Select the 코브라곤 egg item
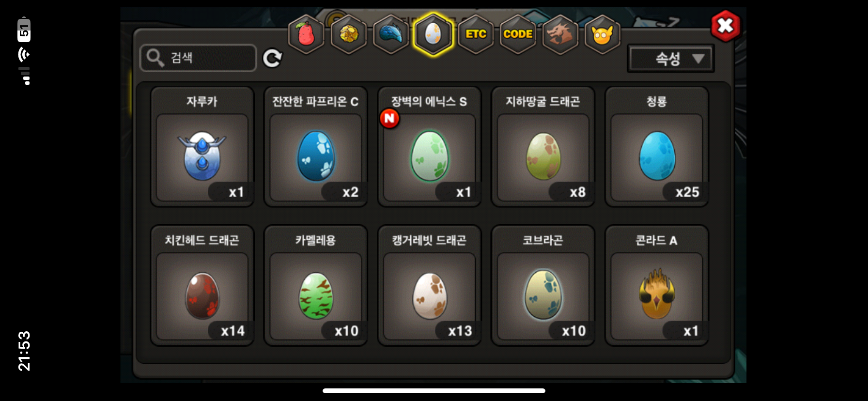The height and width of the screenshot is (401, 868). point(543,286)
